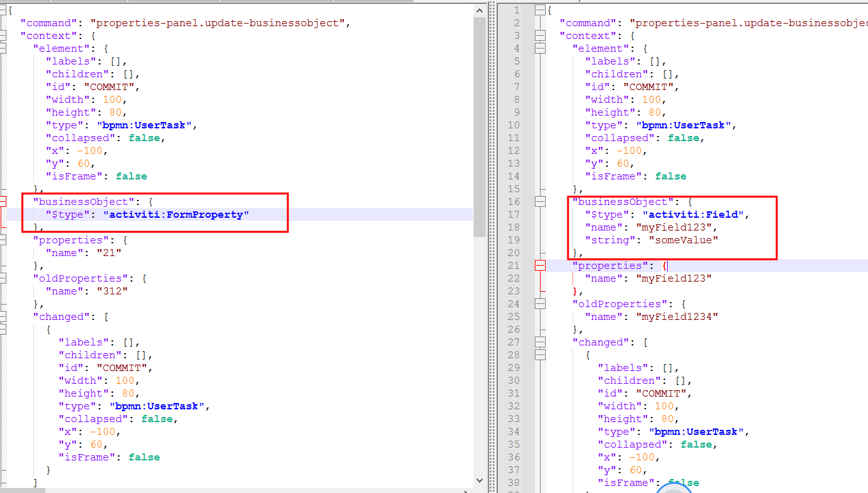This screenshot has width=868, height=493.
Task: Click "$type" key in left pane
Action: coord(68,215)
